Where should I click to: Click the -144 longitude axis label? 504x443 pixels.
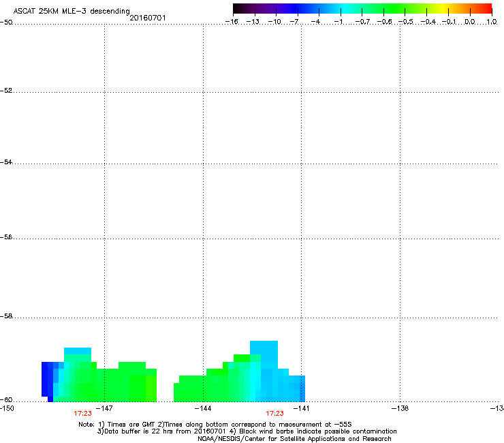[203, 408]
